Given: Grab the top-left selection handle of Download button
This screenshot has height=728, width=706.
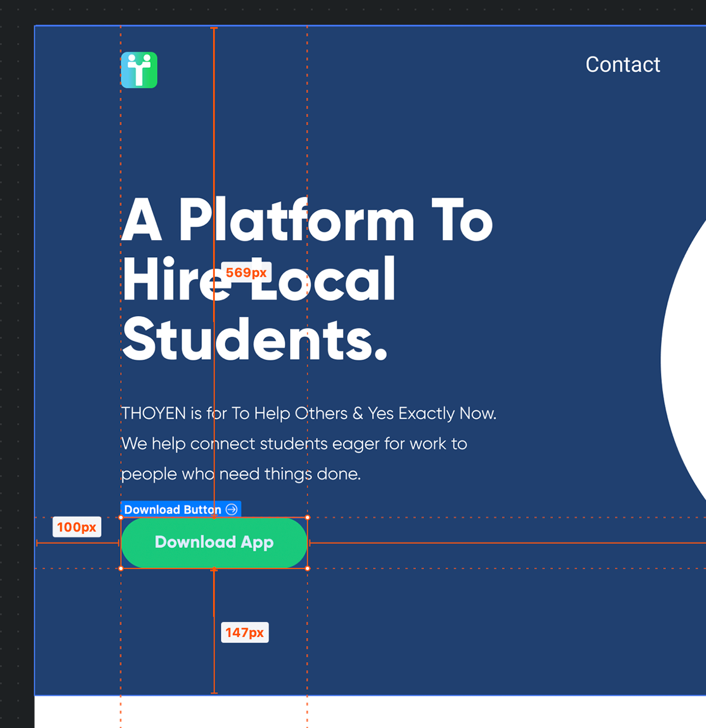Looking at the screenshot, I should 121,518.
